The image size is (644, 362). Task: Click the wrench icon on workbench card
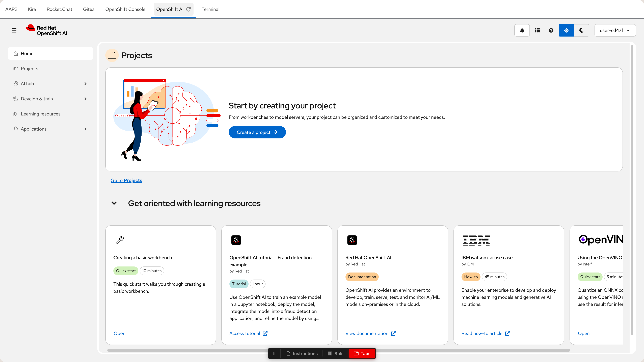point(120,240)
